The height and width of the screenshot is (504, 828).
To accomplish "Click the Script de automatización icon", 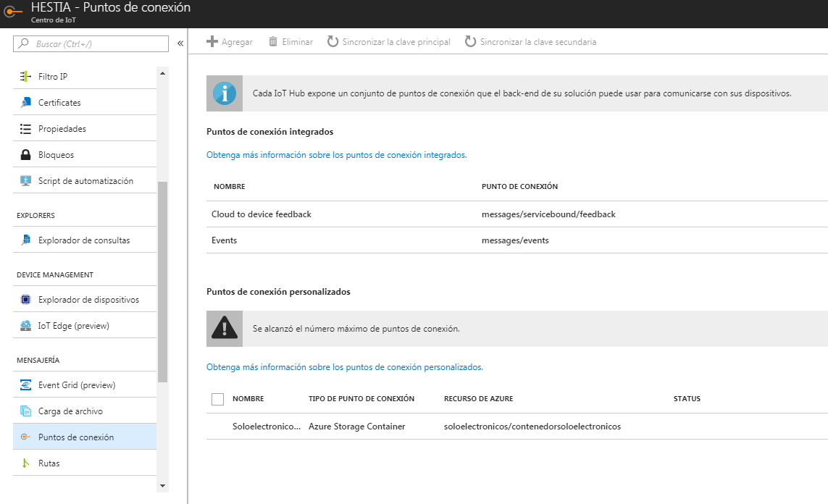I will (x=25, y=181).
